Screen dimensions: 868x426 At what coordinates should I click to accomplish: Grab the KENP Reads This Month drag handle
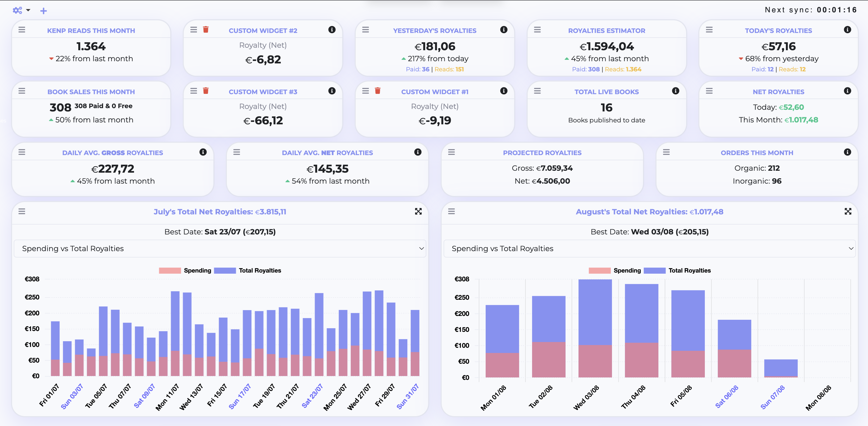(22, 30)
